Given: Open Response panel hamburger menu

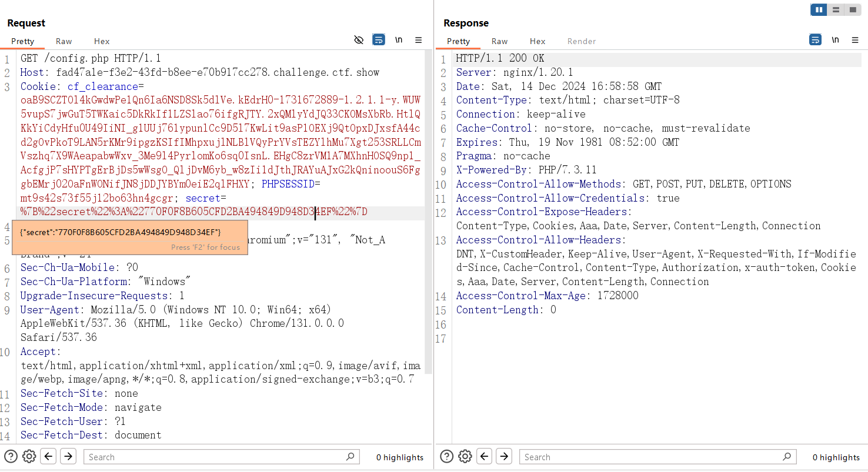Looking at the screenshot, I should pyautogui.click(x=854, y=40).
